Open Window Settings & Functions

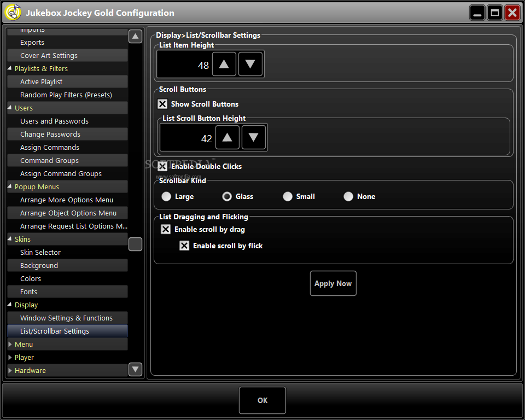[x=67, y=318]
